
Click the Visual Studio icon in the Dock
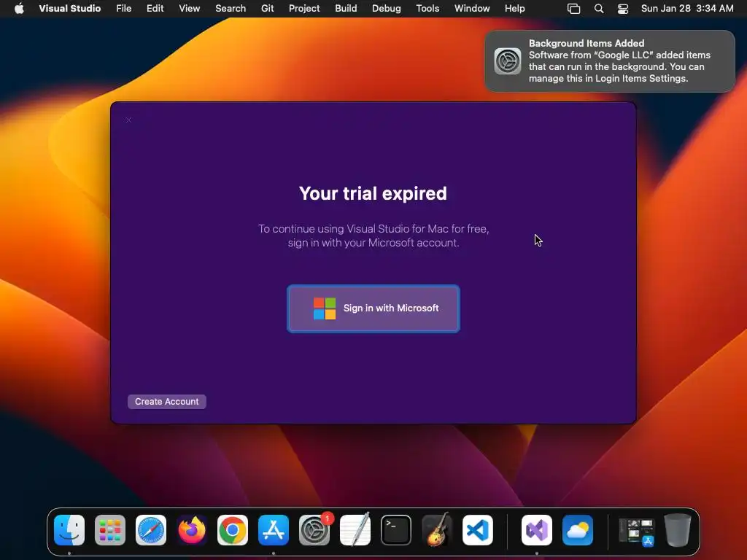pos(537,530)
